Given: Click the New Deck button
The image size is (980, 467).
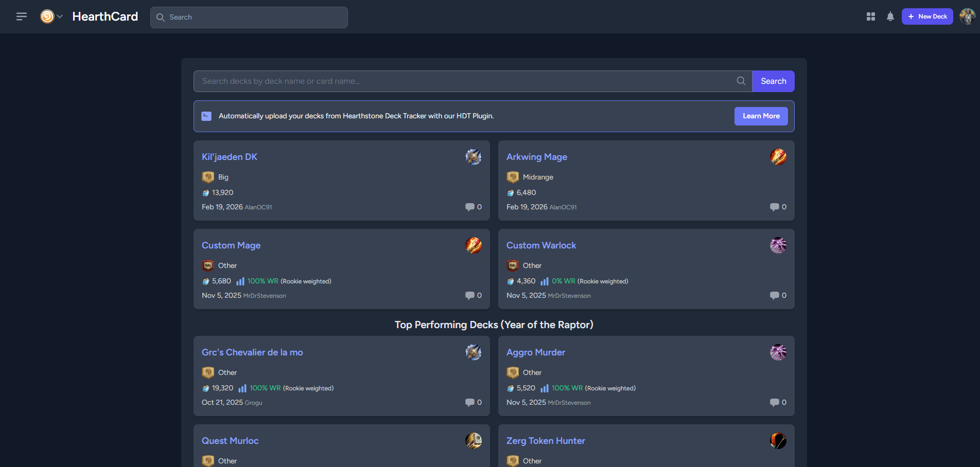Looking at the screenshot, I should click(927, 17).
